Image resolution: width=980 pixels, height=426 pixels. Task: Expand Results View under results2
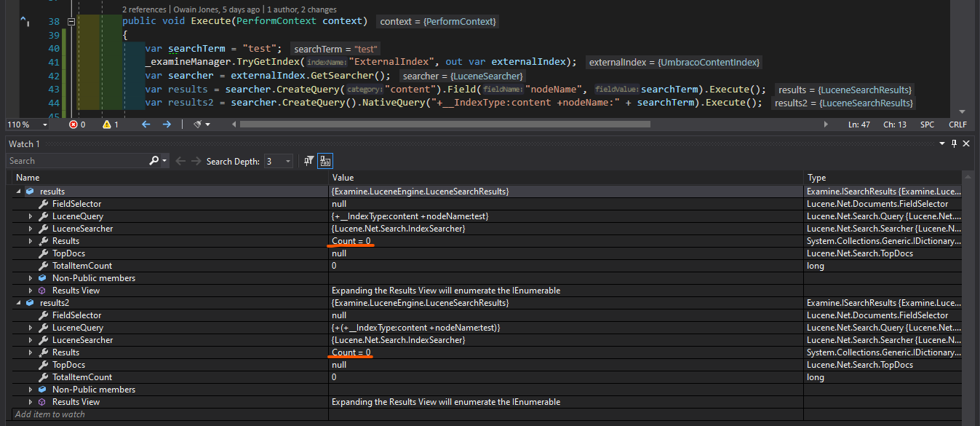31,402
